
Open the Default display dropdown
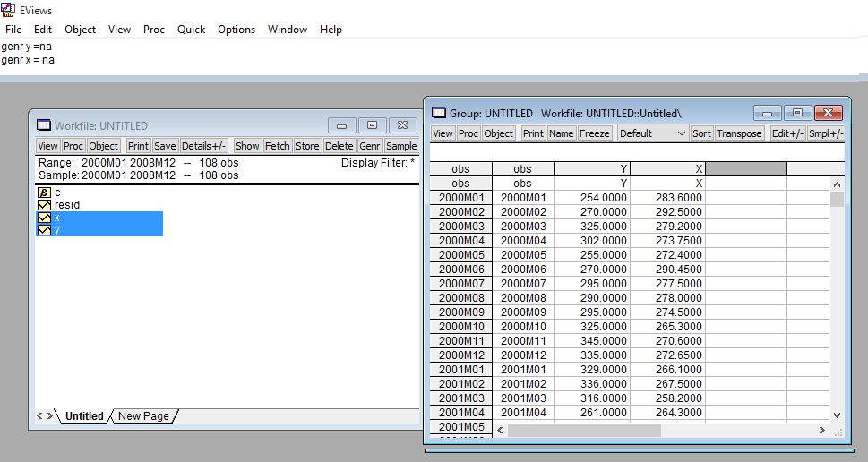[652, 133]
